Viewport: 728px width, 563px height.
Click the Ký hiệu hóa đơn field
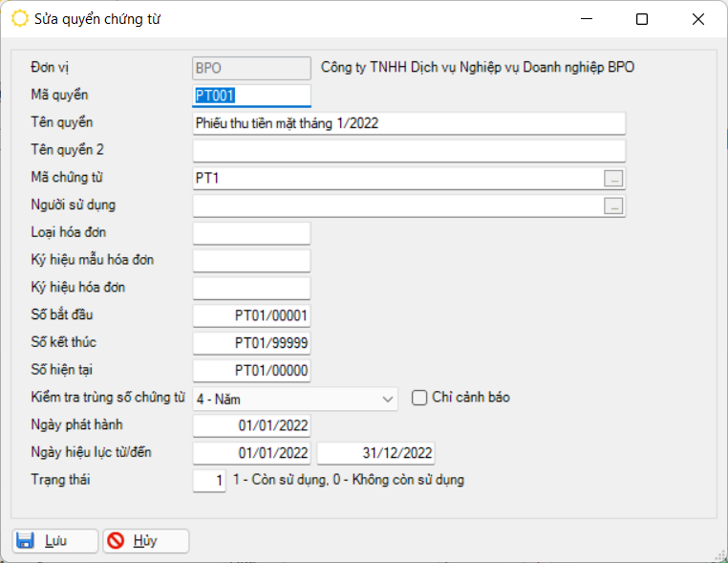tap(252, 289)
